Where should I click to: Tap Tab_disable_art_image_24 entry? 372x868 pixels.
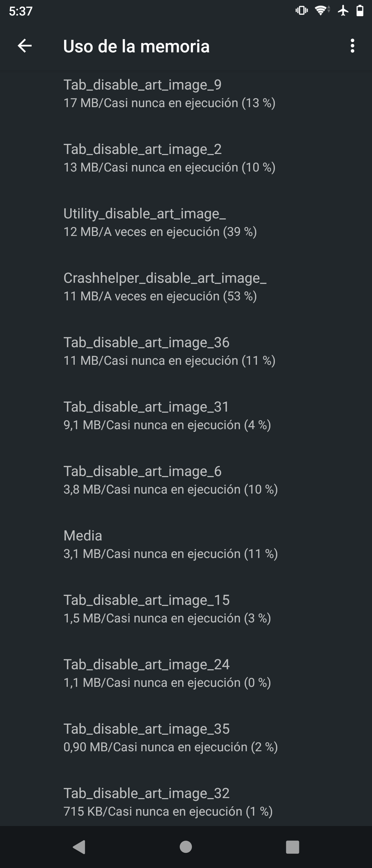click(186, 673)
